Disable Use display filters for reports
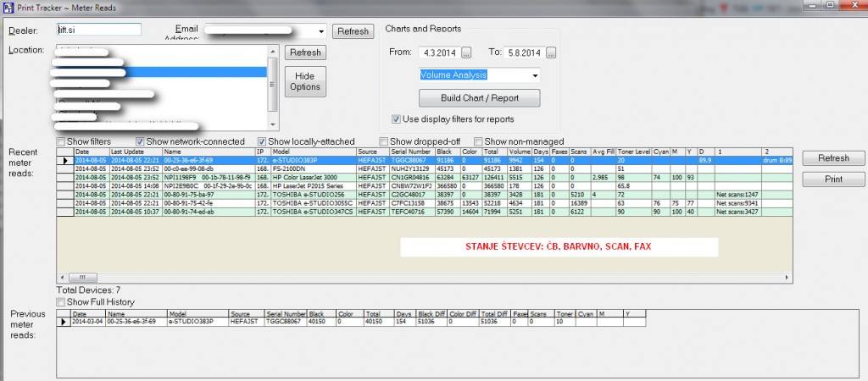 [397, 119]
